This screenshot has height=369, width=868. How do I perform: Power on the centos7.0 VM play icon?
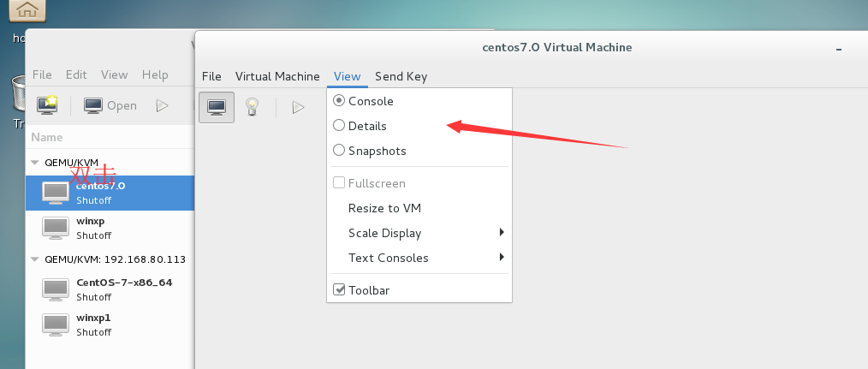point(299,107)
